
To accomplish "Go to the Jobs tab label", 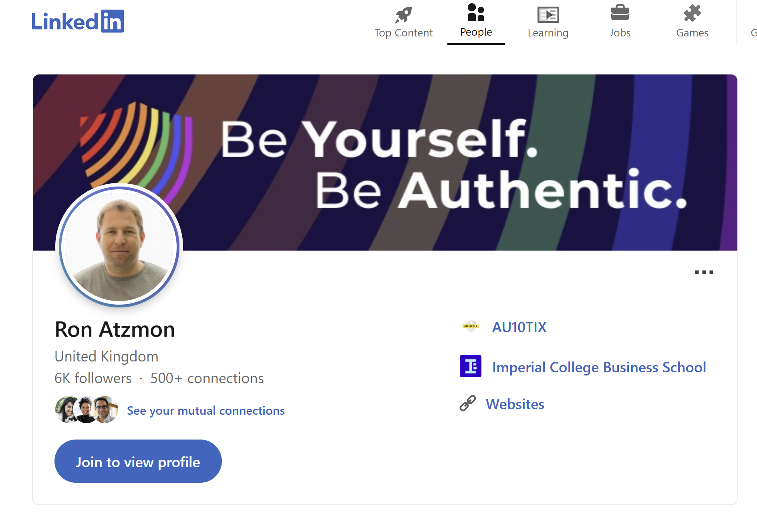I will pos(620,33).
